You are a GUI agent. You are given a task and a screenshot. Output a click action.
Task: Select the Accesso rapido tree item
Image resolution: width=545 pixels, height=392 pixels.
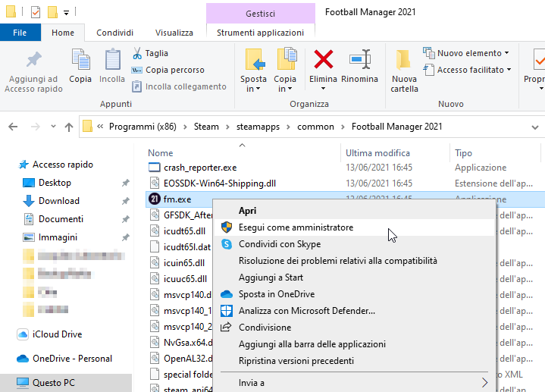[x=63, y=165]
